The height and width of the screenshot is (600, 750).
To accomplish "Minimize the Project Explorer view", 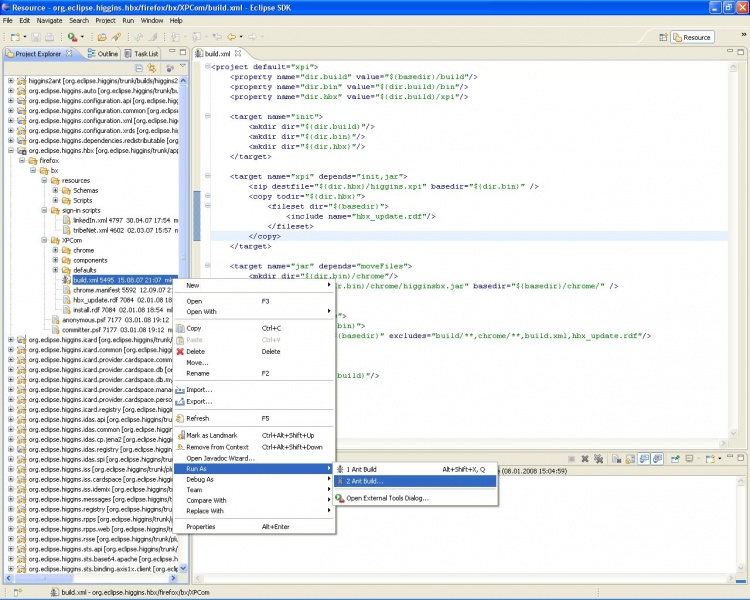I will pyautogui.click(x=172, y=52).
